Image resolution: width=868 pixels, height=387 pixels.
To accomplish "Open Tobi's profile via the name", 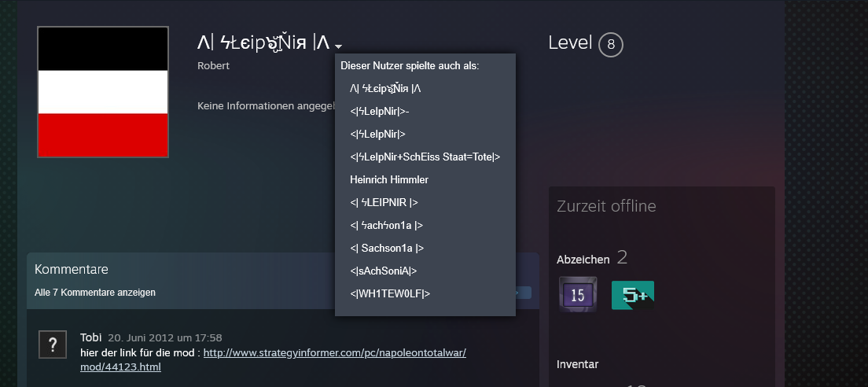I will tap(90, 337).
